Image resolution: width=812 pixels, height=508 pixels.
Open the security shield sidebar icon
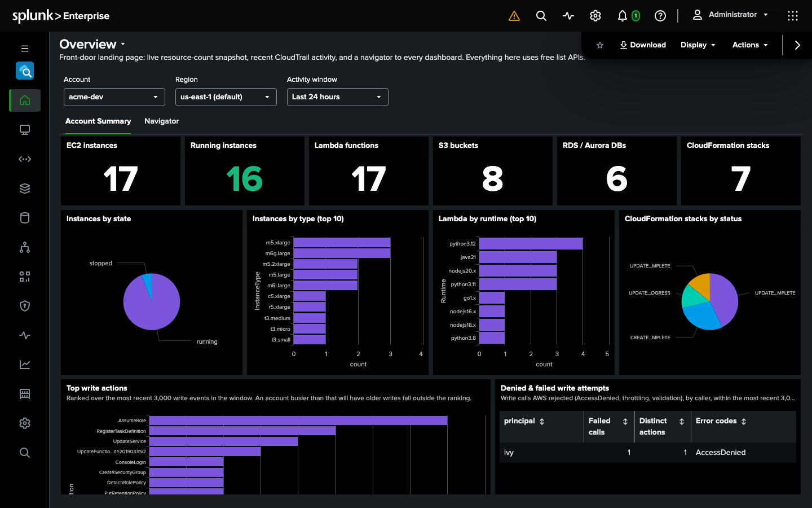25,306
